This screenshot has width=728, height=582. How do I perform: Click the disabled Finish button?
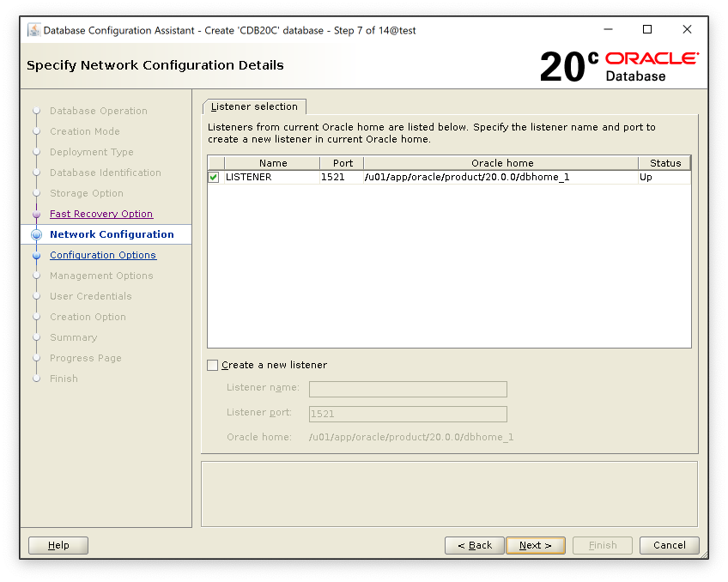coord(603,545)
